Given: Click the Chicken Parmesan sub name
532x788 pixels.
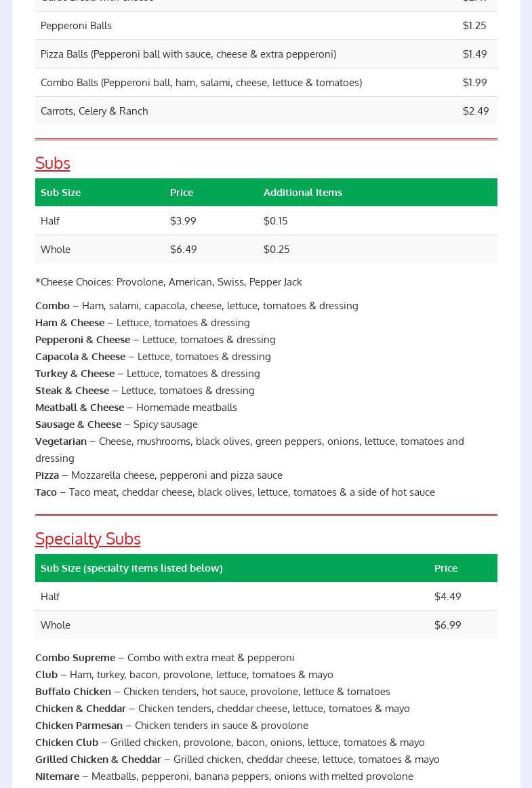Looking at the screenshot, I should [x=79, y=726].
